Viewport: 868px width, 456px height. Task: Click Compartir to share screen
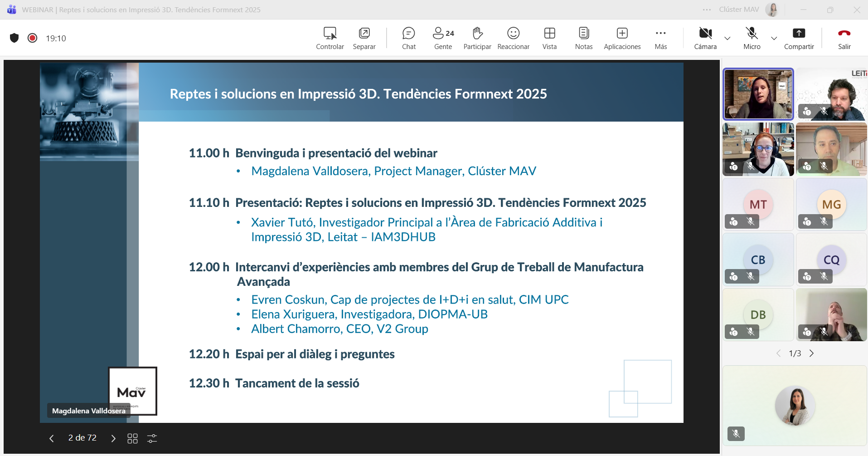tap(799, 38)
